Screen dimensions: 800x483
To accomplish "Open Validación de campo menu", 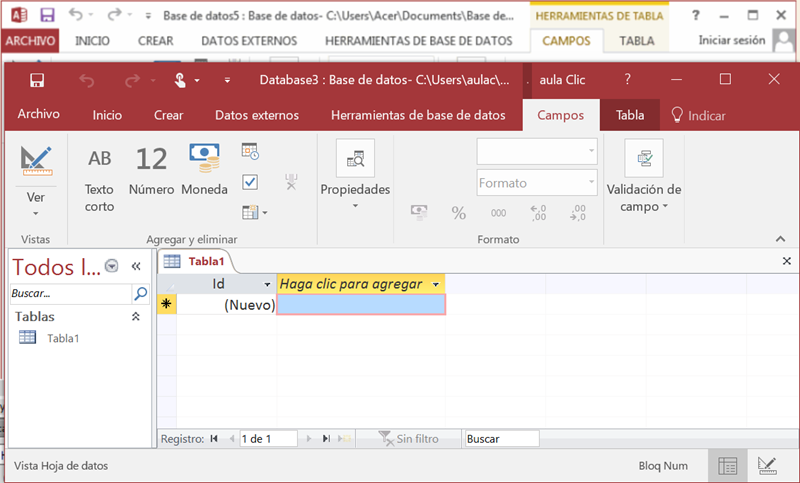I will click(x=644, y=176).
